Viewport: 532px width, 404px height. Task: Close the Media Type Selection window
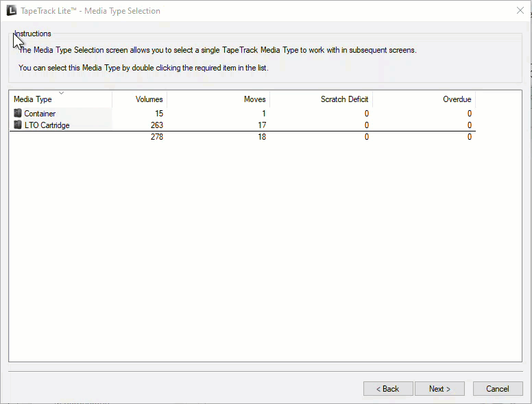(x=520, y=10)
